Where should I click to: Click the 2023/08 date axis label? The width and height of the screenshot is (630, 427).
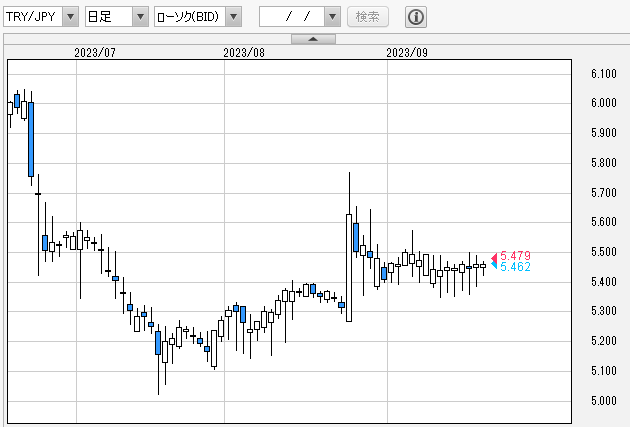coord(244,53)
